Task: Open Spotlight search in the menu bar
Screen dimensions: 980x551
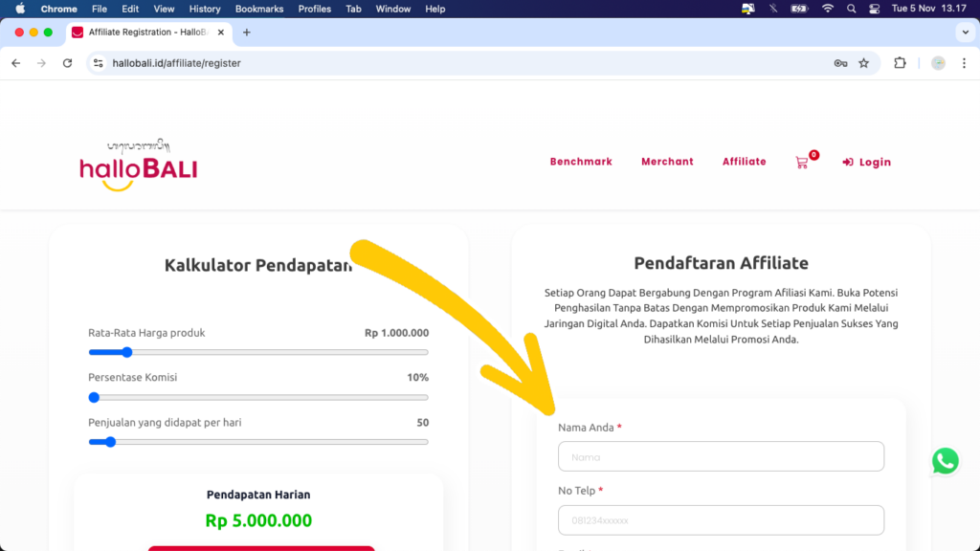Action: coord(851,9)
